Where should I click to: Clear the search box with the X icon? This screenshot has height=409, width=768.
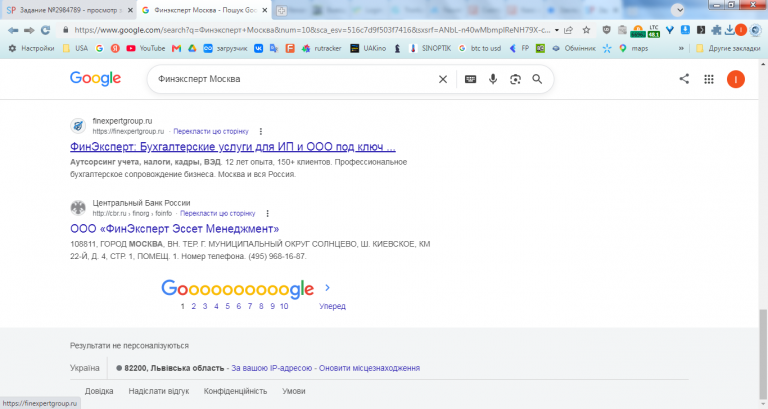(x=443, y=79)
